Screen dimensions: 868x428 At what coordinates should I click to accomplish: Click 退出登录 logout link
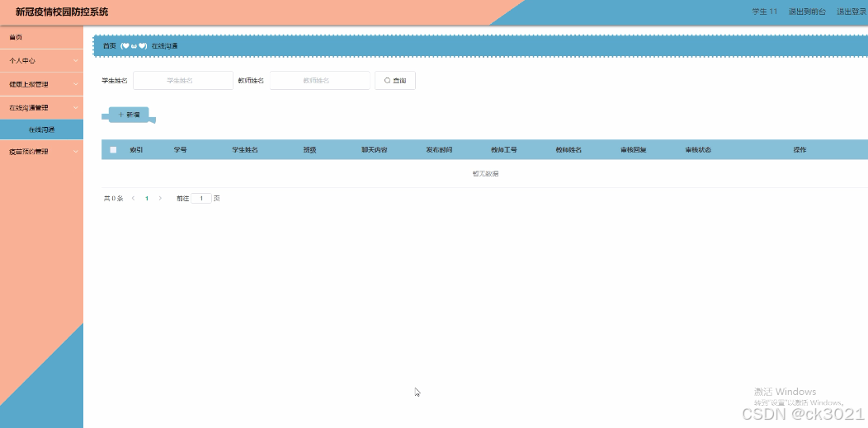pyautogui.click(x=851, y=12)
